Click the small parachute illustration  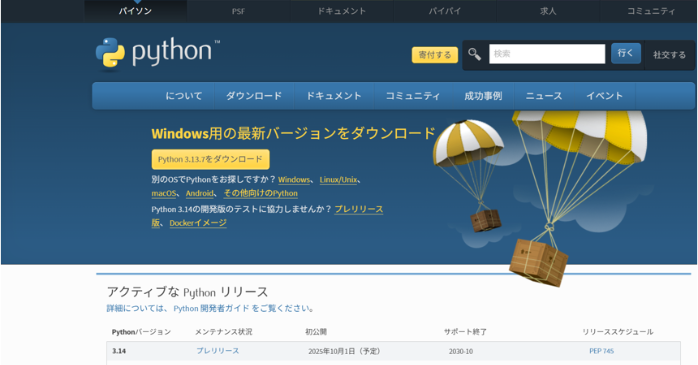point(470,176)
